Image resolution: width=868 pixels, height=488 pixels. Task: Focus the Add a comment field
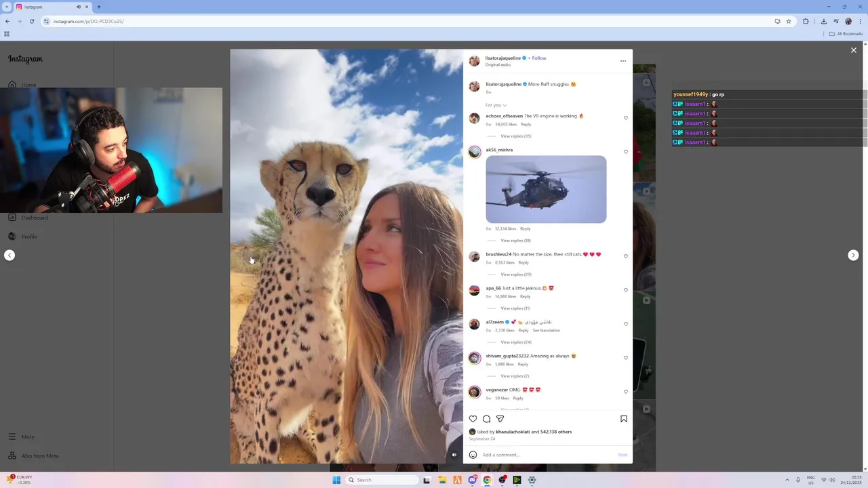click(548, 455)
